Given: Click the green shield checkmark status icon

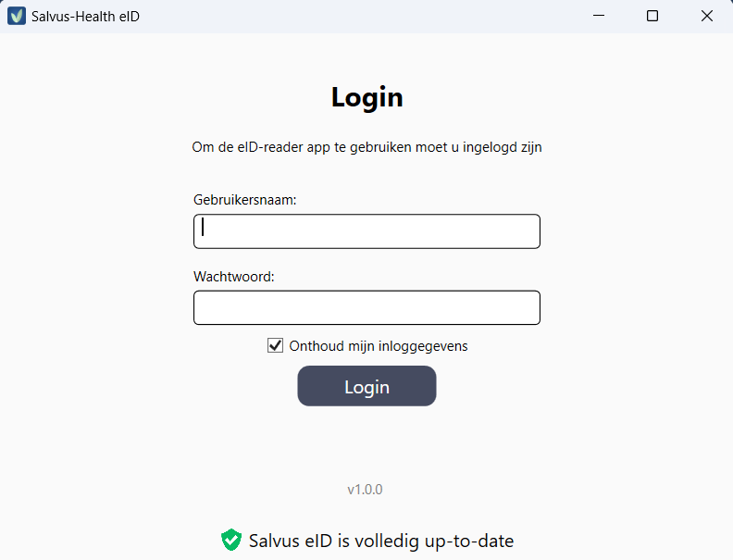Looking at the screenshot, I should point(231,541).
